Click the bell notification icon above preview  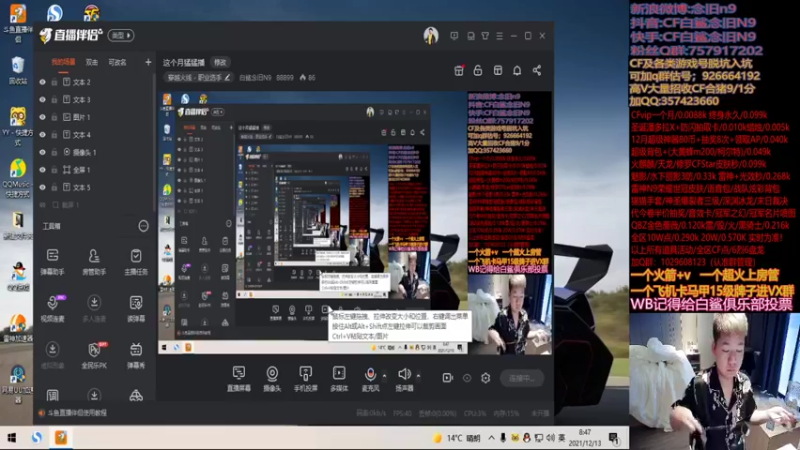pyautogui.click(x=517, y=70)
